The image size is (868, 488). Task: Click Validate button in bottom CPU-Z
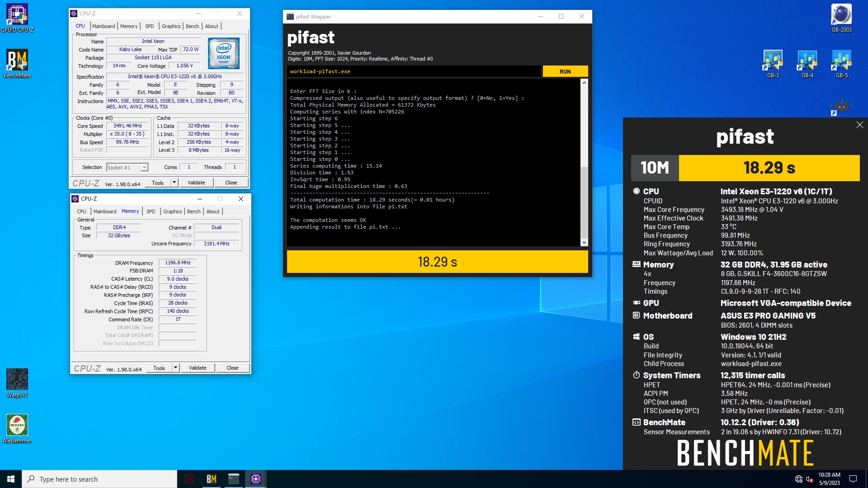[198, 368]
